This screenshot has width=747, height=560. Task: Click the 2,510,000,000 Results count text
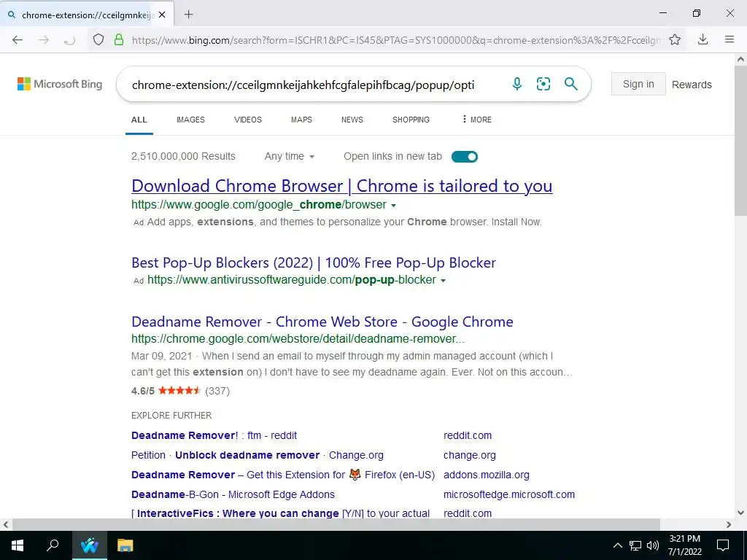point(183,156)
